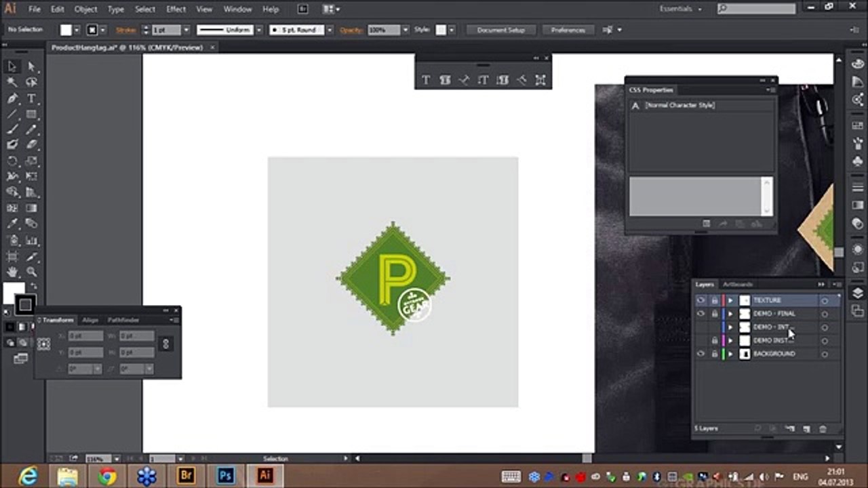
Task: Open the Essentials workspace switcher
Action: point(680,9)
